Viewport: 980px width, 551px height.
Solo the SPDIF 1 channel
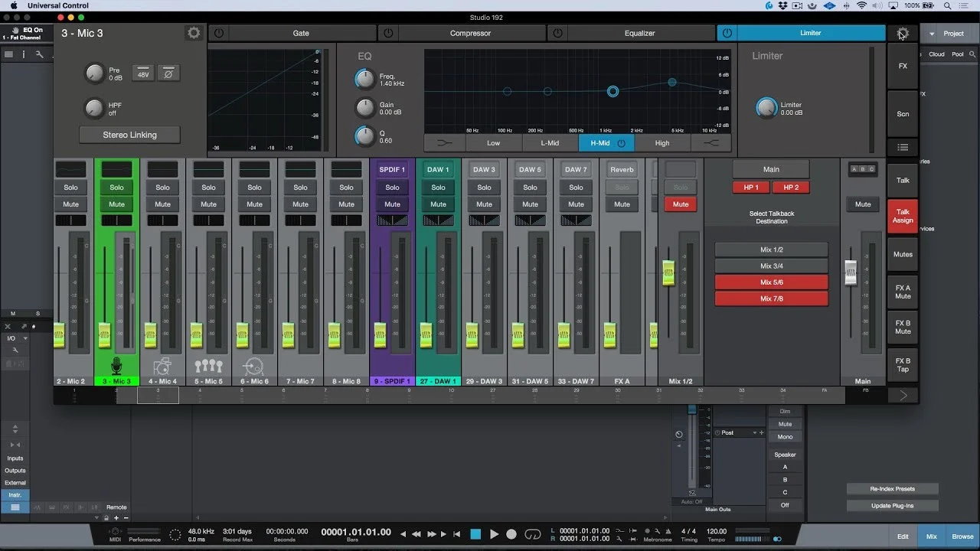pyautogui.click(x=392, y=187)
